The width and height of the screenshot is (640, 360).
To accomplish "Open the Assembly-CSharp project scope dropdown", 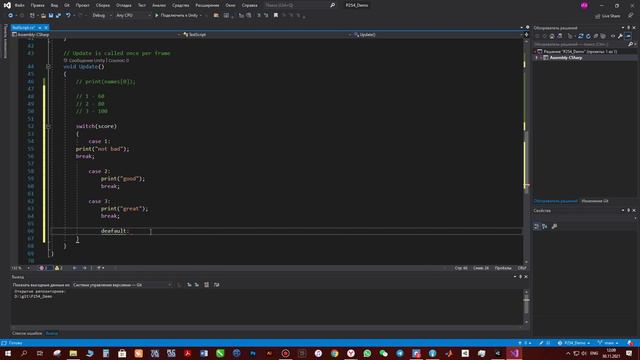I will coord(96,35).
